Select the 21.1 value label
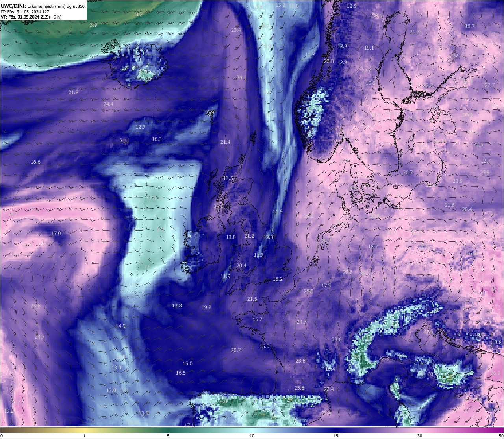 click(124, 140)
